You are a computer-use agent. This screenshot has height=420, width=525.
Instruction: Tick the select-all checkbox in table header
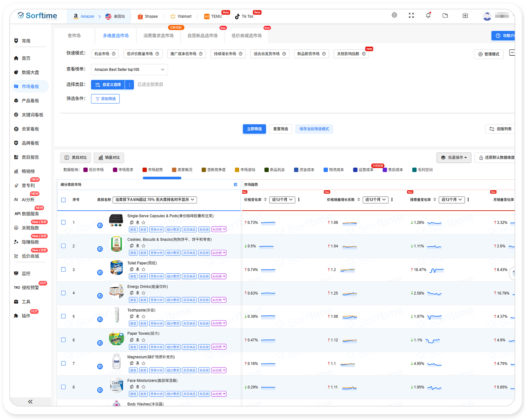click(63, 200)
